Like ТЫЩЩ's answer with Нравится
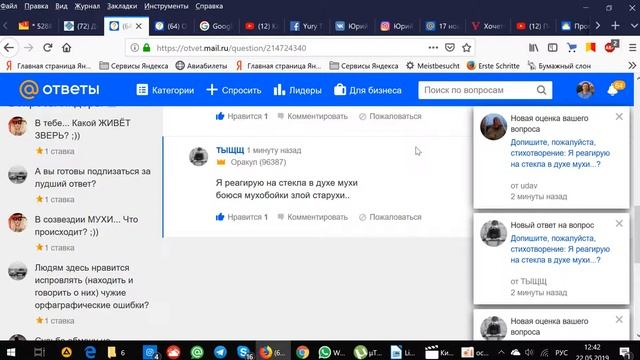This screenshot has width=640, height=360. point(242,217)
